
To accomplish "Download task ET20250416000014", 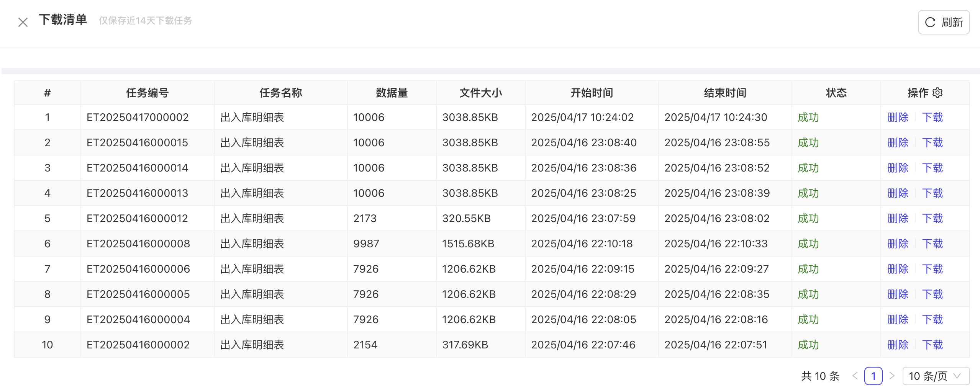I will coord(932,168).
